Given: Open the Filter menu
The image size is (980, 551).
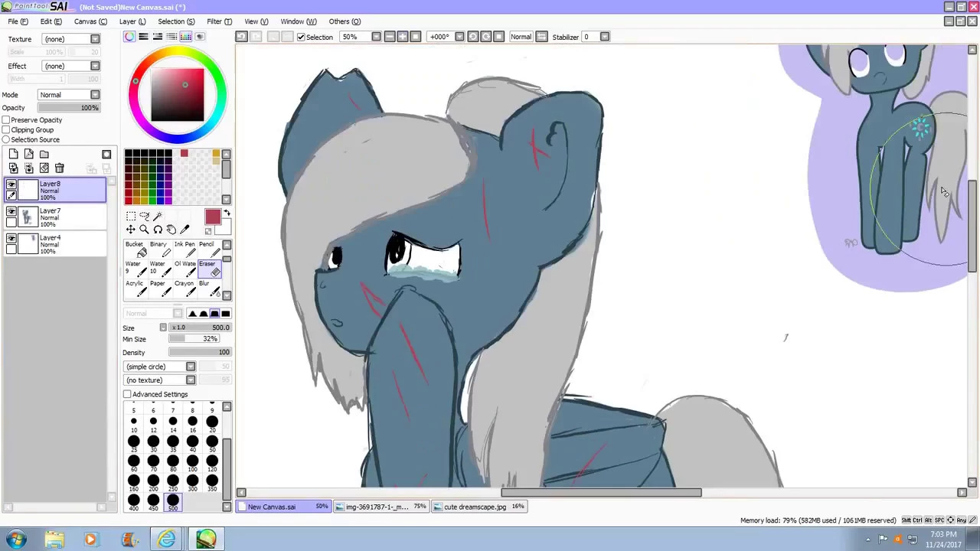Looking at the screenshot, I should pyautogui.click(x=219, y=21).
